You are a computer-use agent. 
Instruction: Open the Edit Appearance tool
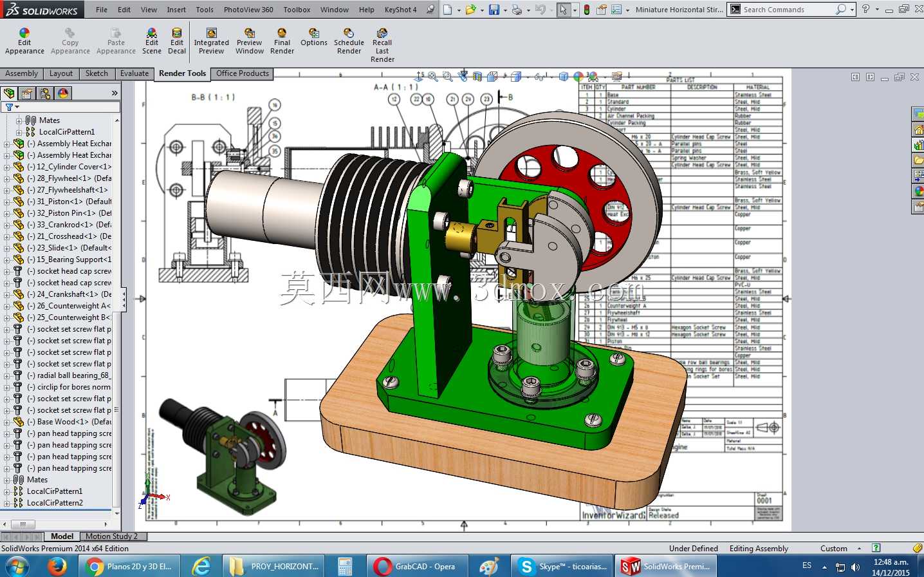tap(24, 41)
